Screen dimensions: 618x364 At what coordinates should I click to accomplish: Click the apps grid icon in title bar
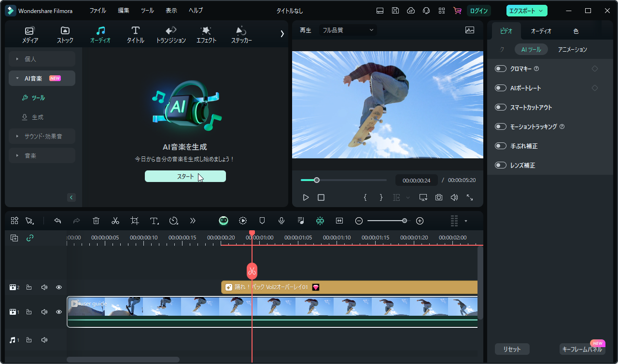pos(442,11)
